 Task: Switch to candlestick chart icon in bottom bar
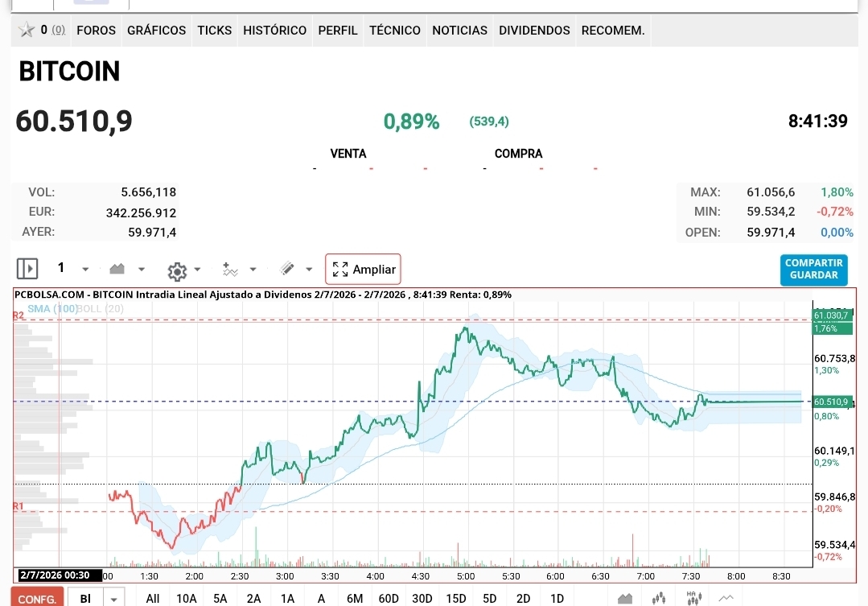pyautogui.click(x=659, y=598)
